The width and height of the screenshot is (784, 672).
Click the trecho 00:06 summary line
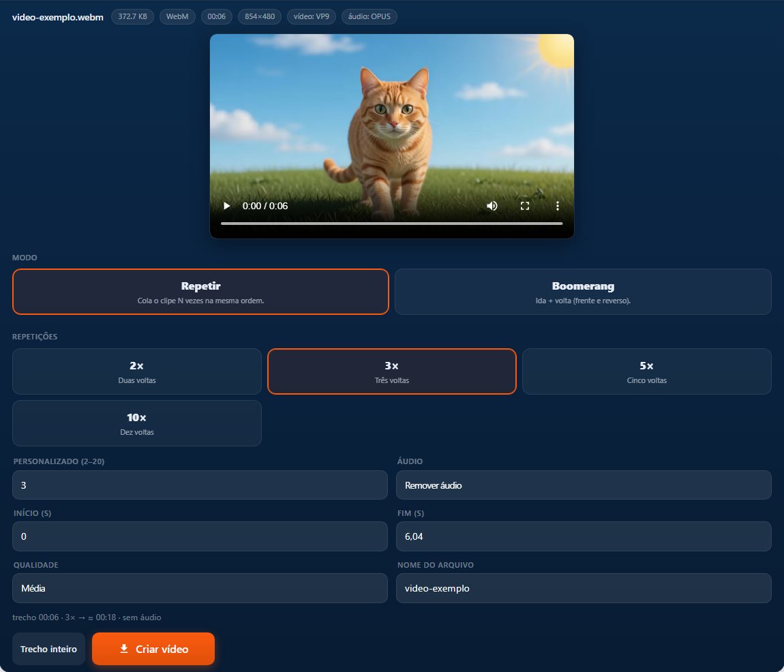click(x=87, y=617)
